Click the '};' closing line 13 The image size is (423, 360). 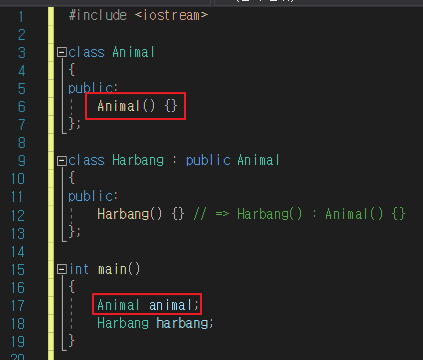click(x=75, y=231)
